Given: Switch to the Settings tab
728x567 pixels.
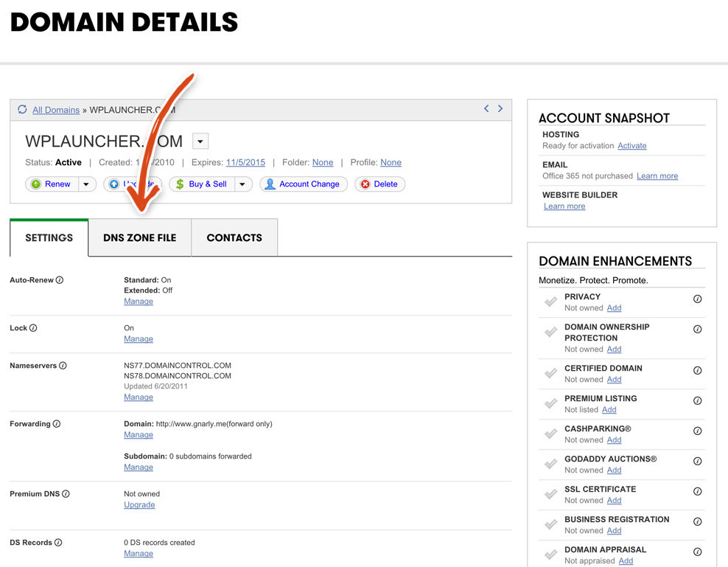Looking at the screenshot, I should click(49, 237).
